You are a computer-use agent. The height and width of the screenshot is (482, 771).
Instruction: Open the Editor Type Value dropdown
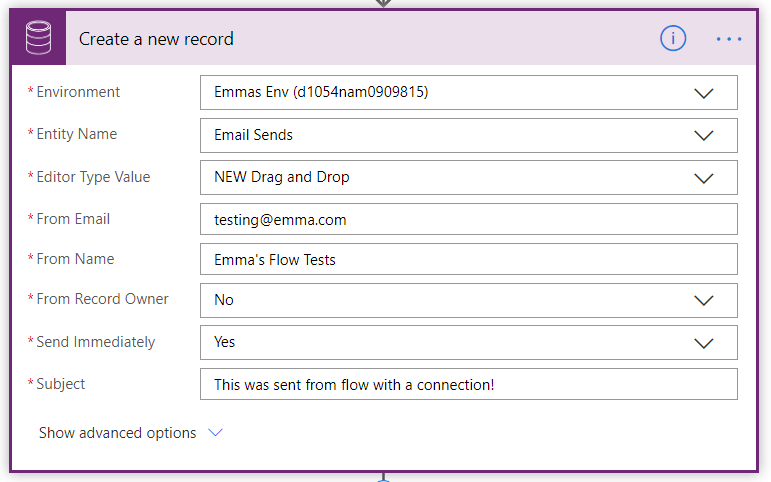[703, 178]
